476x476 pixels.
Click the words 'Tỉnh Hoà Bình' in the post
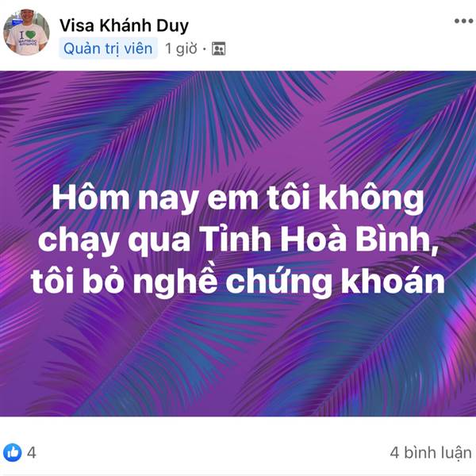(x=319, y=240)
